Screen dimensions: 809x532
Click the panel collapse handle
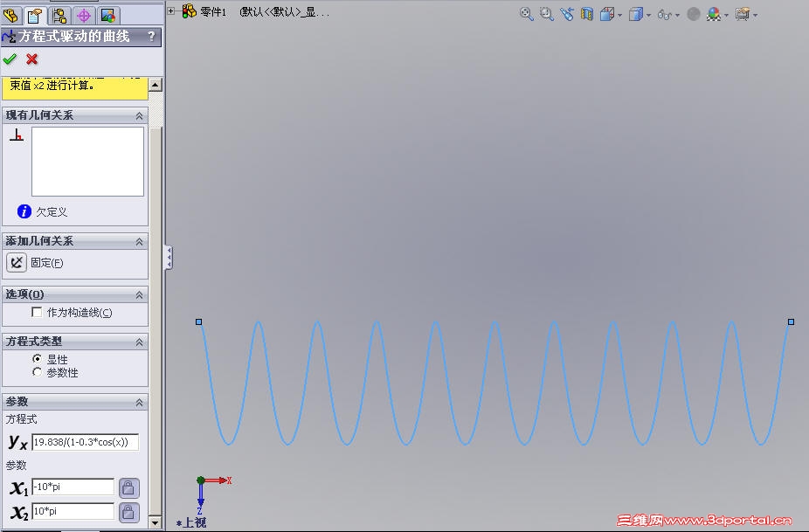(x=169, y=258)
